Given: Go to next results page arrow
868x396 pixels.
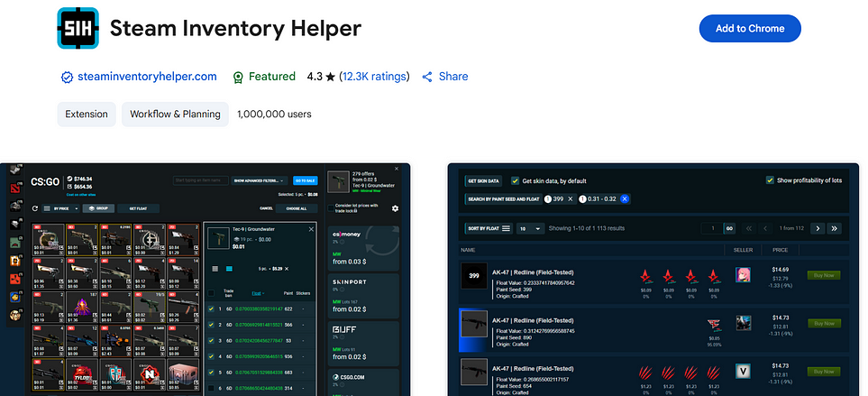Looking at the screenshot, I should click(817, 228).
